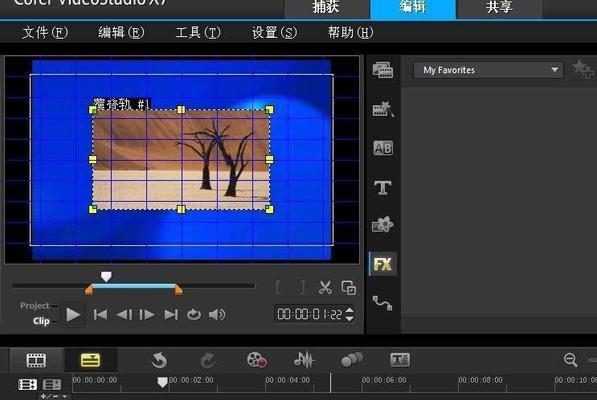
Task: Open the 设置(S) menu
Action: click(x=274, y=33)
